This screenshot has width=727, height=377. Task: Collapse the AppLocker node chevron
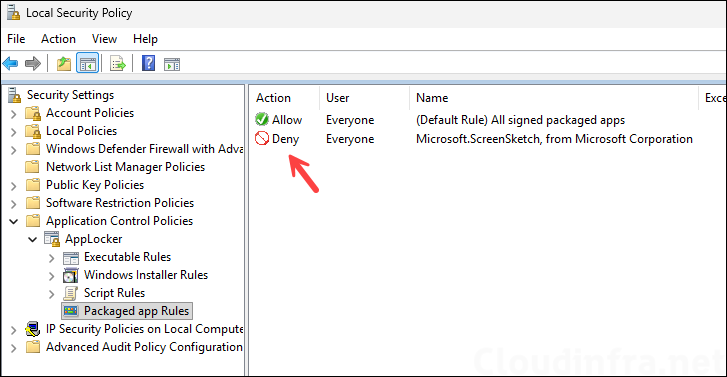coord(32,240)
